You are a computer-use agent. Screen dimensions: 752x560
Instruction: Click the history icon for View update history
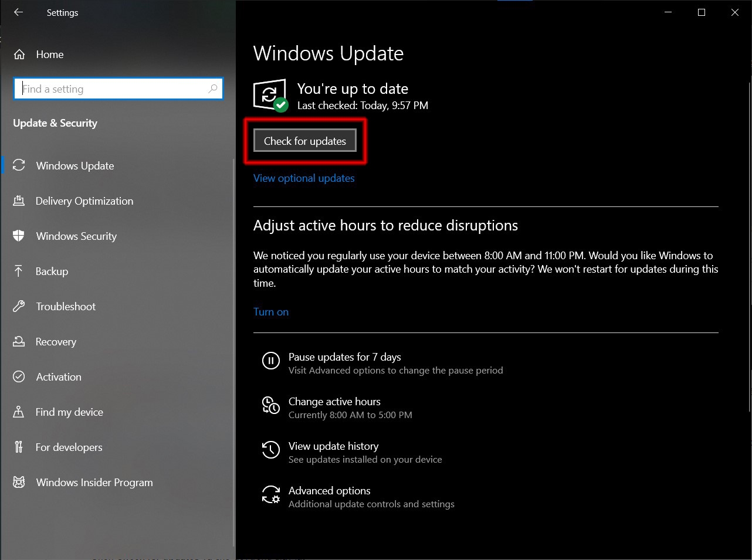coord(270,450)
